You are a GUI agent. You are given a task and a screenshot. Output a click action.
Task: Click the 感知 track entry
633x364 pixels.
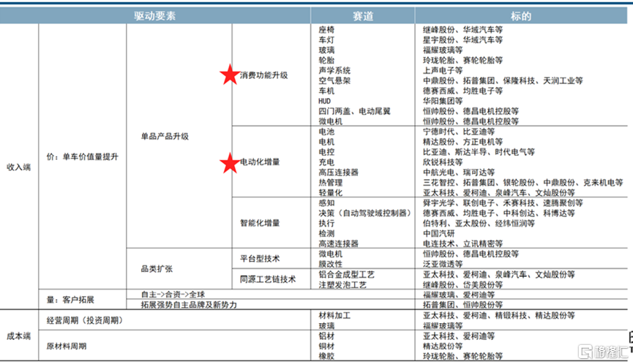pos(326,202)
